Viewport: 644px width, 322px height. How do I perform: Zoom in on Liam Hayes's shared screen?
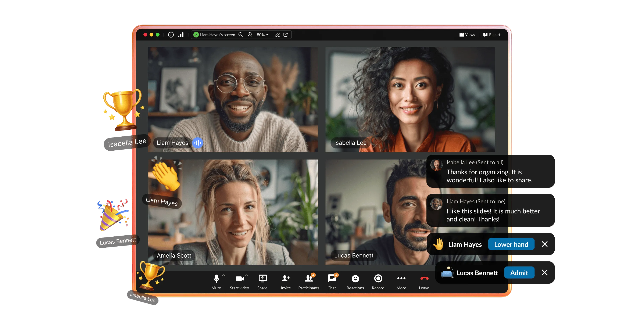tap(250, 35)
